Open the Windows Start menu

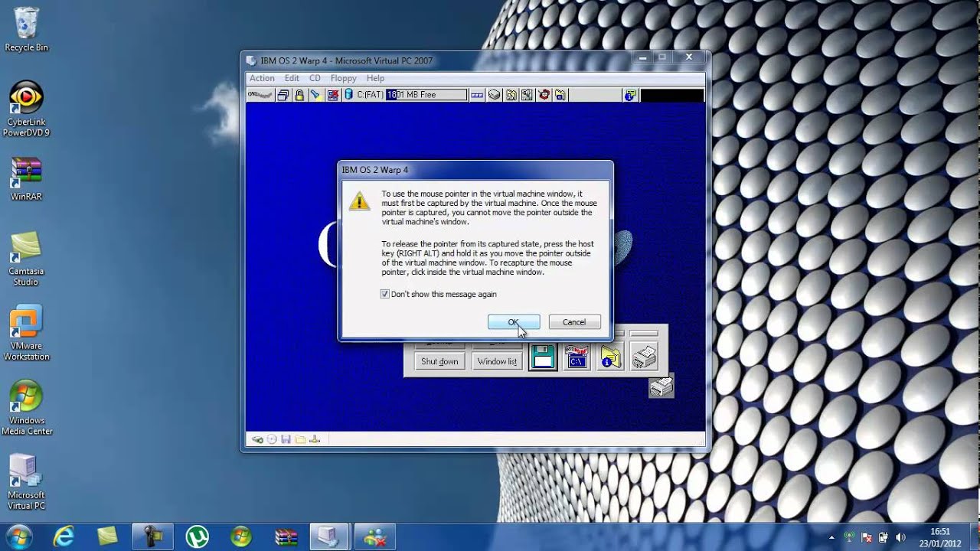[18, 536]
